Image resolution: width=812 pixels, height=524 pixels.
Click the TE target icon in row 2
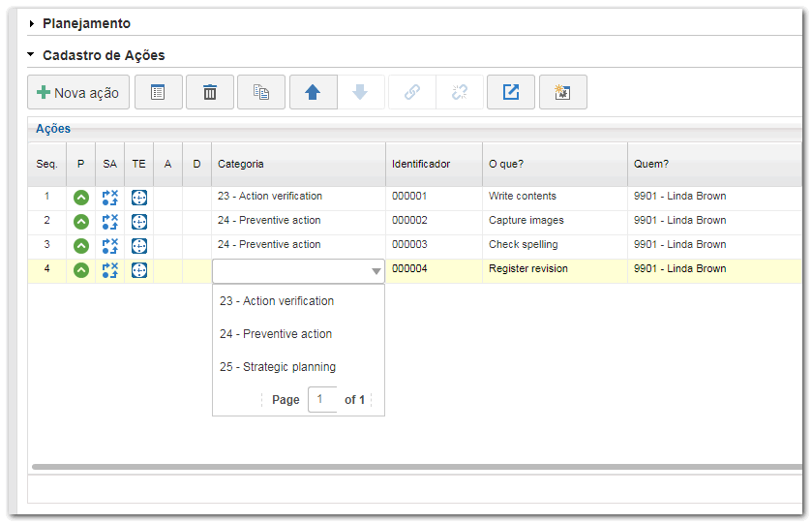coord(139,222)
